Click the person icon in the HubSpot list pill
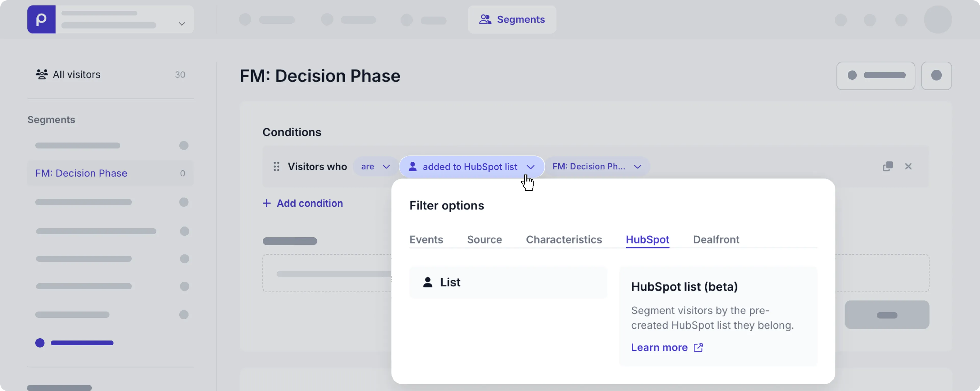 (413, 166)
